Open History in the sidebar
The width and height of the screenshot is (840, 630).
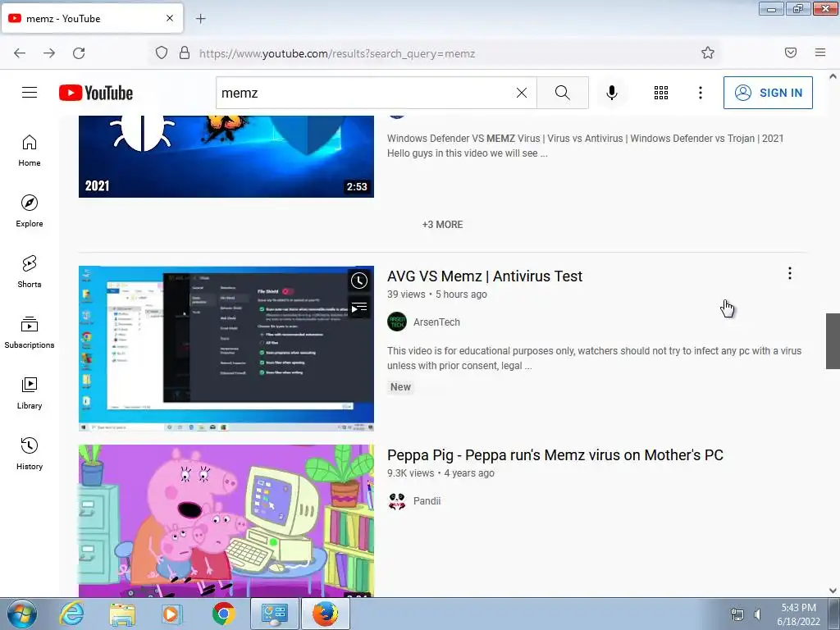coord(30,454)
